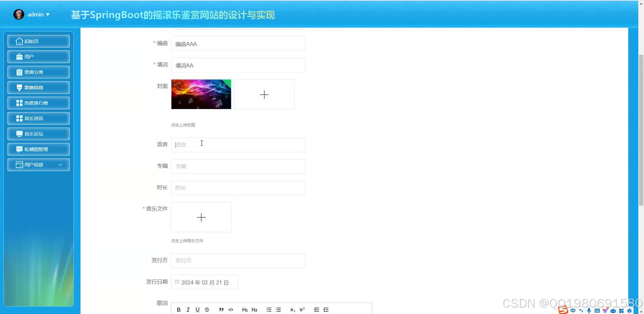This screenshot has width=644, height=314.
Task: Apply italic formatting in the editor
Action: click(188, 309)
